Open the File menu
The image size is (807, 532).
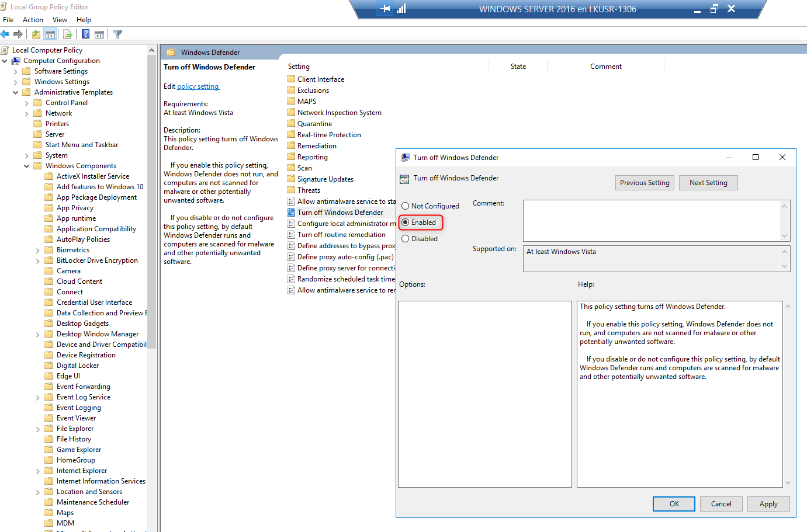[8, 20]
